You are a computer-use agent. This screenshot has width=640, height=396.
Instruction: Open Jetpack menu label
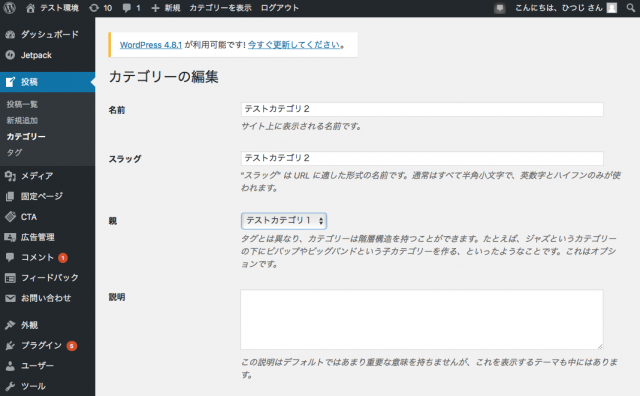(36, 55)
